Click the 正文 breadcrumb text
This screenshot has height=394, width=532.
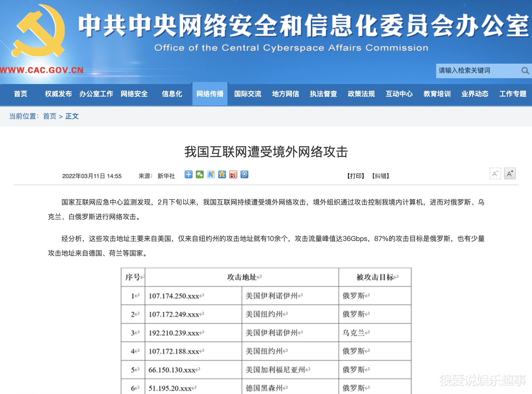tap(72, 116)
